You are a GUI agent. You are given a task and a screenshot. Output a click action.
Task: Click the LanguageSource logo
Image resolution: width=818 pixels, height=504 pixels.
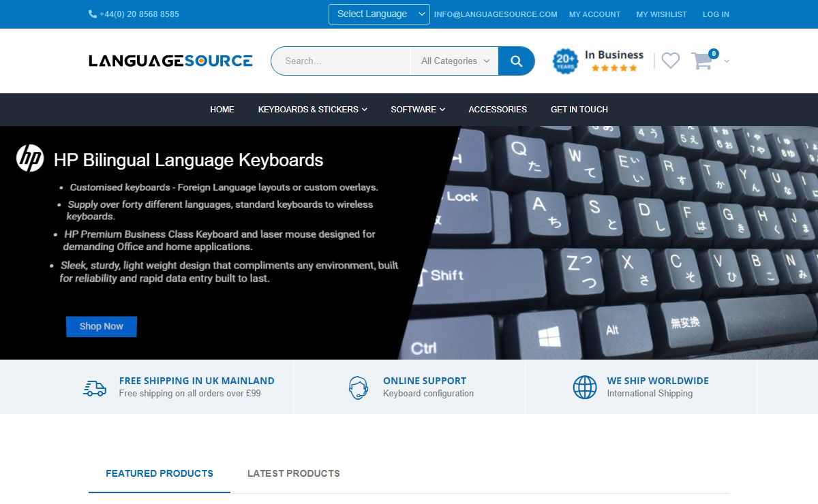click(170, 61)
